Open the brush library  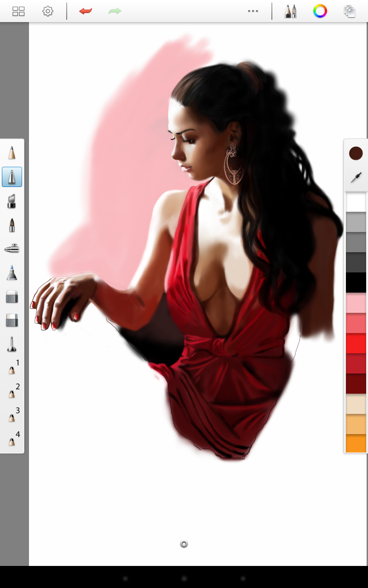coord(290,11)
